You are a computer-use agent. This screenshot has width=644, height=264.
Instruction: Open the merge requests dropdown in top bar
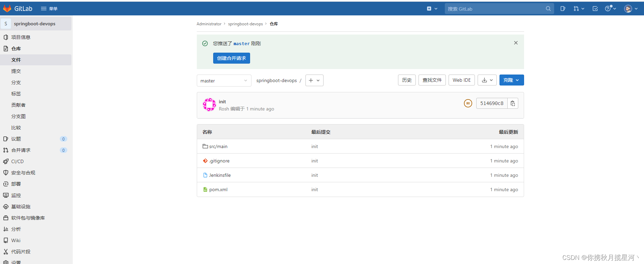pyautogui.click(x=579, y=9)
